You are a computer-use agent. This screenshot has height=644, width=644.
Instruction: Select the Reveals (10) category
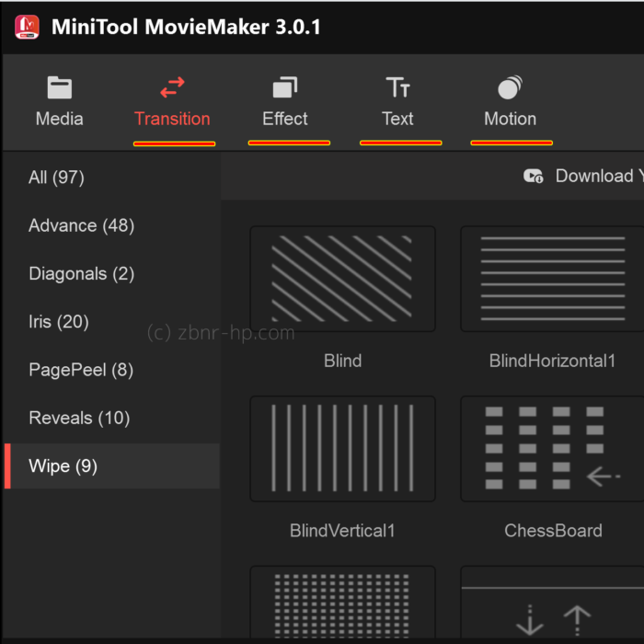pos(111,418)
